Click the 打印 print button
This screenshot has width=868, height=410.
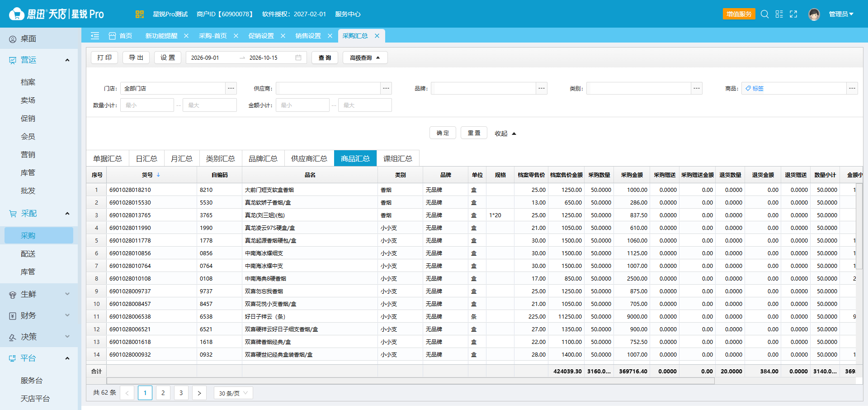tap(104, 57)
